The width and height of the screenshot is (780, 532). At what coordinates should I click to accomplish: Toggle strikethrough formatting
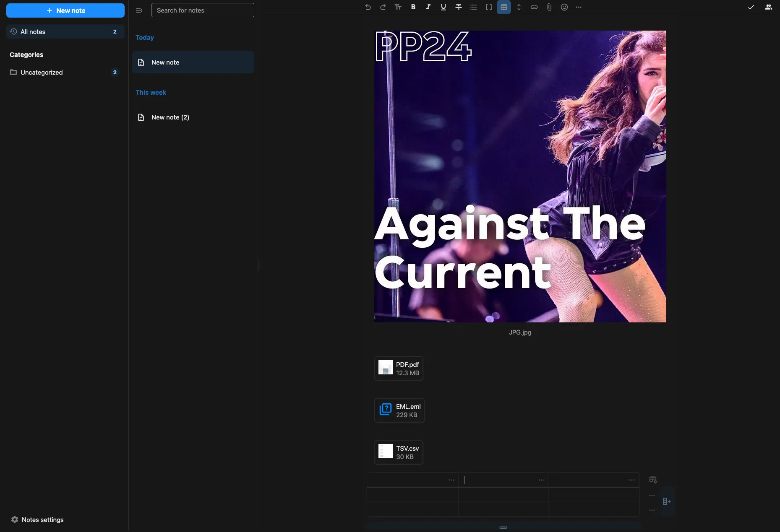click(458, 7)
